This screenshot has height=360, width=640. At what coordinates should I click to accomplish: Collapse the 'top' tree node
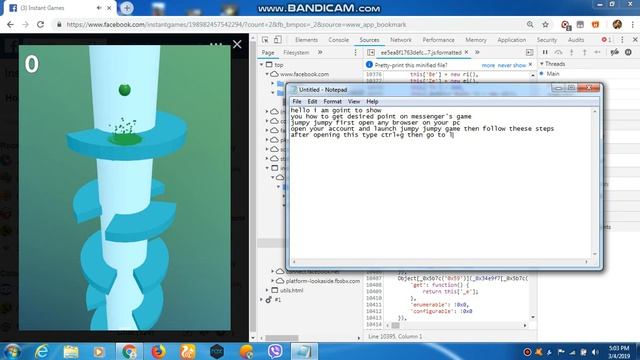(262, 64)
